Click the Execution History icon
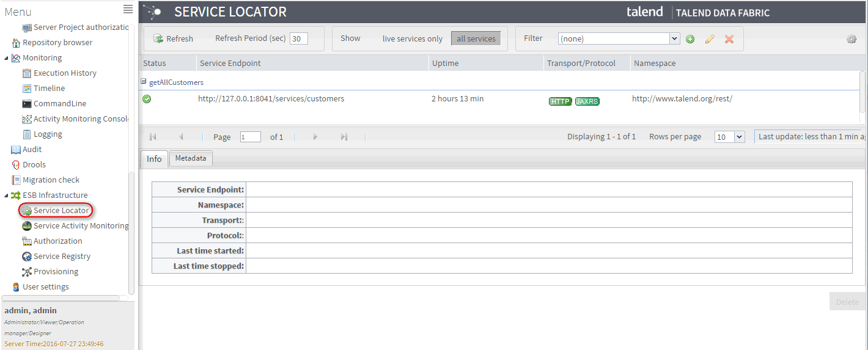The image size is (868, 350). tap(27, 73)
